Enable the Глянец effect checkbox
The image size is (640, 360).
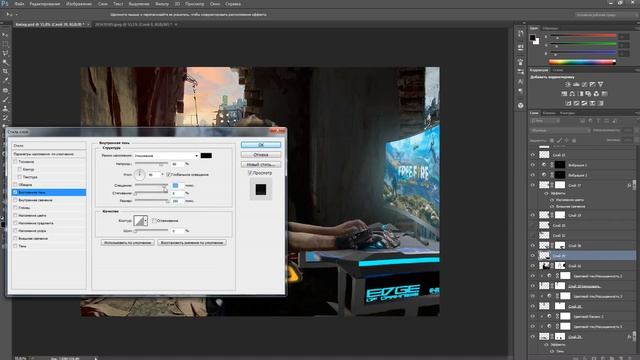tap(15, 208)
